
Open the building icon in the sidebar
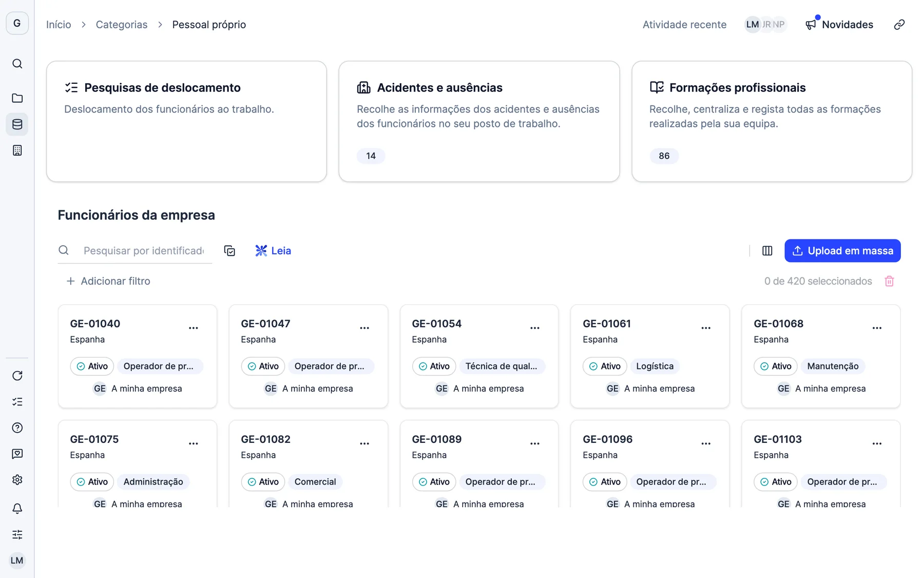tap(17, 151)
